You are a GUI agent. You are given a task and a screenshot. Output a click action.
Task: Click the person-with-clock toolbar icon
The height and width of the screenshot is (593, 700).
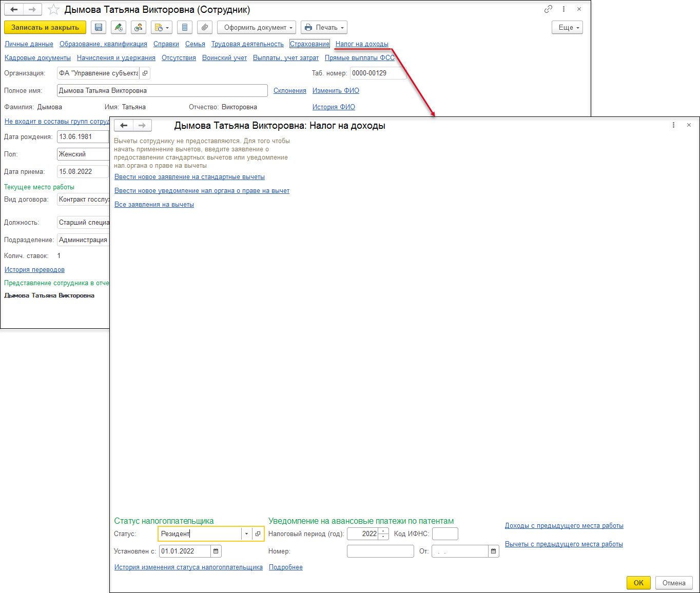click(139, 27)
